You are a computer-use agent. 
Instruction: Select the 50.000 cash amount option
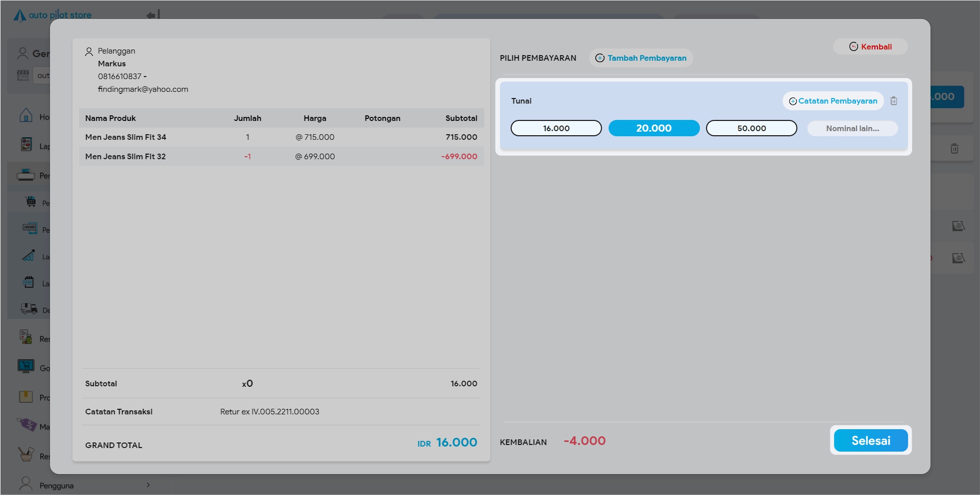pos(751,129)
